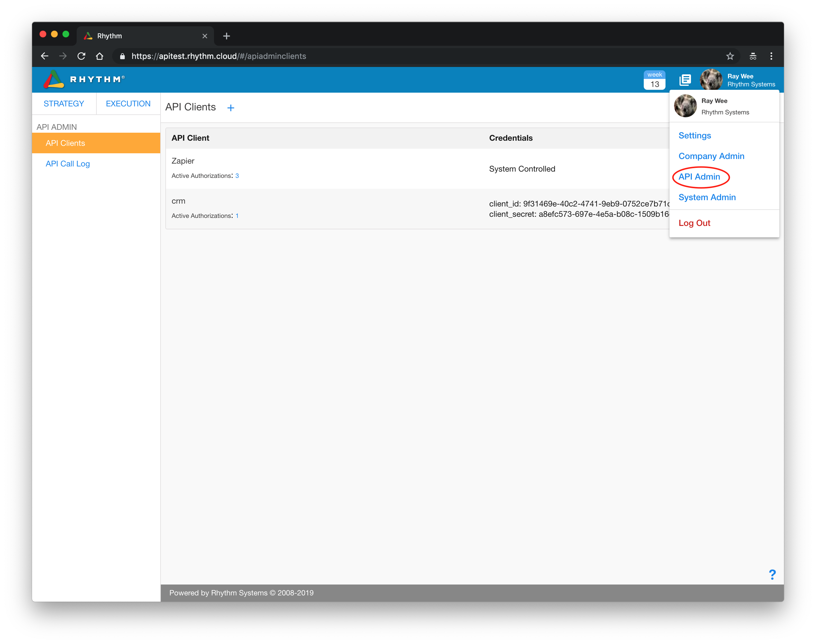Click the Powered by Rhythm Systems footer
Image resolution: width=816 pixels, height=644 pixels.
coord(241,593)
